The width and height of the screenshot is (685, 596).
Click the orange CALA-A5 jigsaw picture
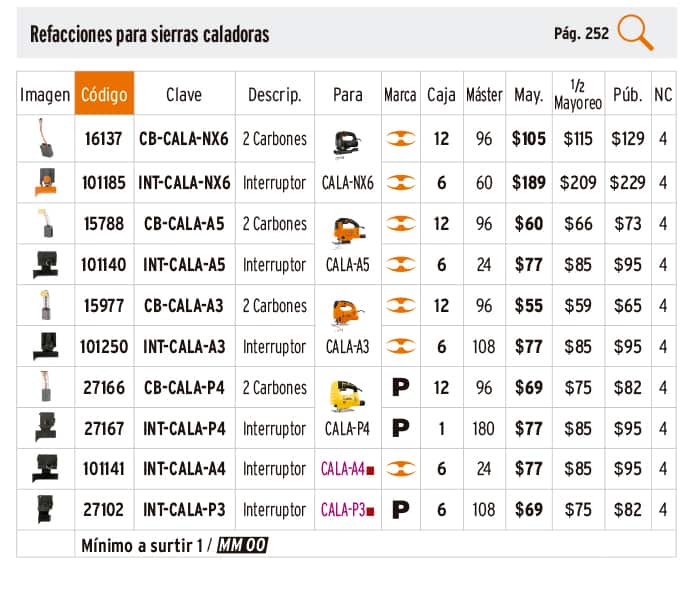pos(346,232)
